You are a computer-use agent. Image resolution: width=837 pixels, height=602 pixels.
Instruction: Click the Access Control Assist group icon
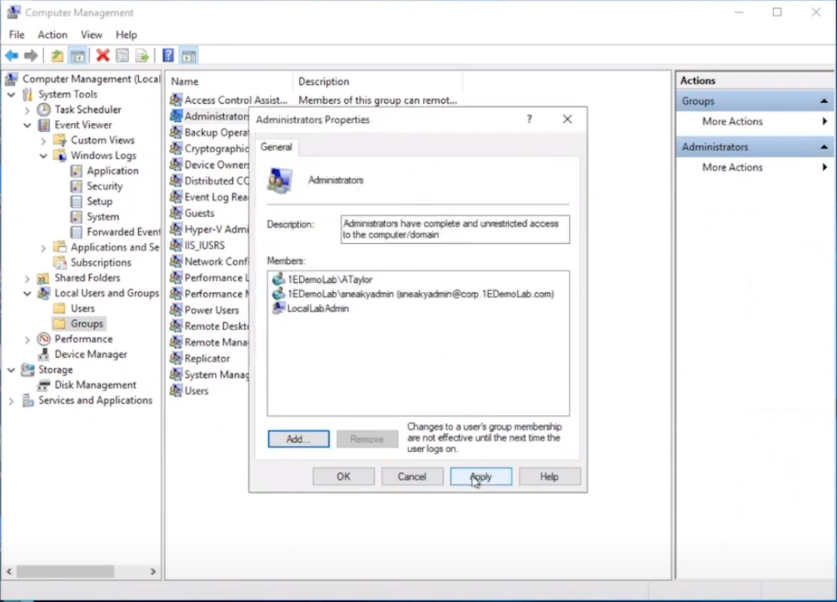176,100
